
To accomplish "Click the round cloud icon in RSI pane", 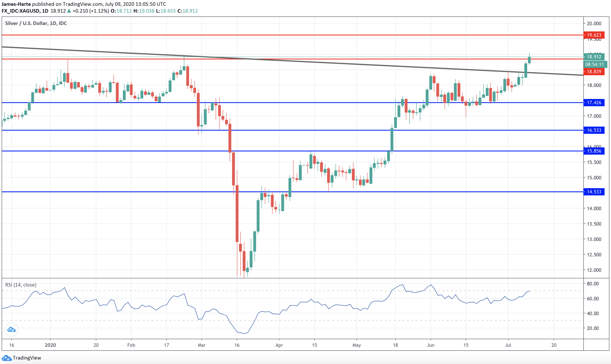I will pos(11,329).
